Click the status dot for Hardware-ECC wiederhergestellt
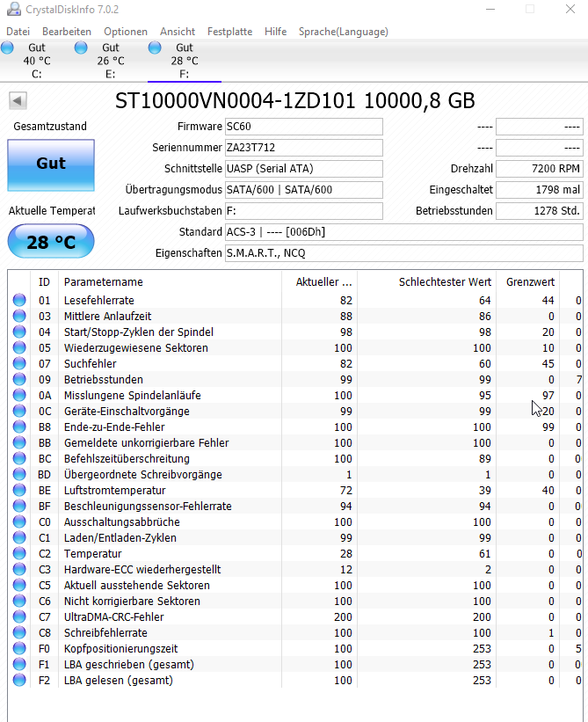588x722 pixels. click(x=19, y=569)
